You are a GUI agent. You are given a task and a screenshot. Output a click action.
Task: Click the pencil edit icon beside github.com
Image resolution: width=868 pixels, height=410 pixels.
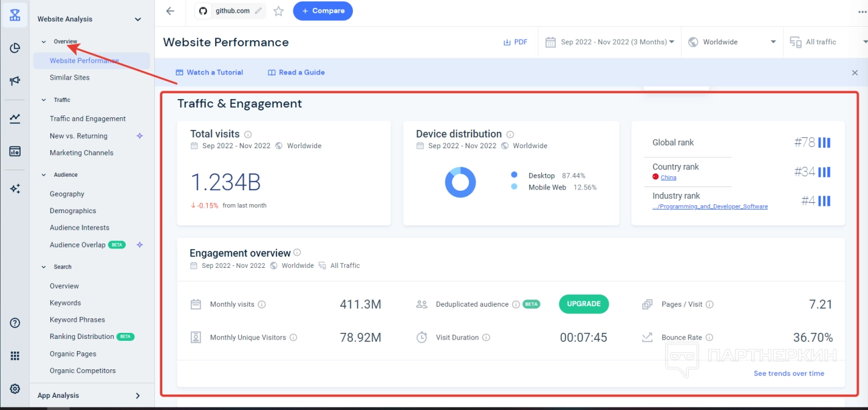(259, 11)
